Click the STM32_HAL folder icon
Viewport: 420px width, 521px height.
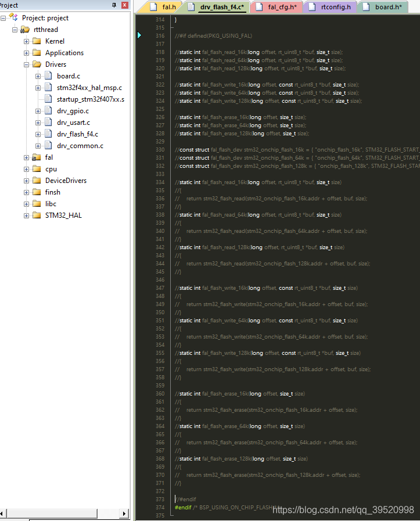(x=37, y=215)
